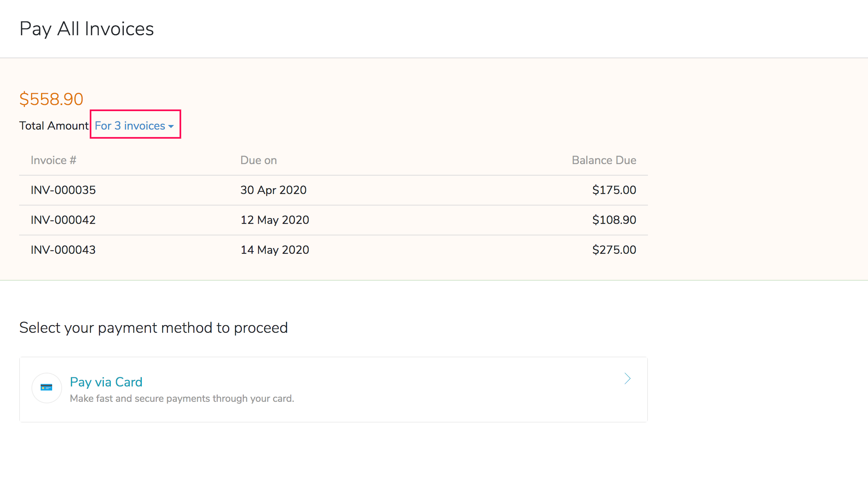This screenshot has width=868, height=490.
Task: Open invoice INV-000043 row
Action: pyautogui.click(x=63, y=250)
